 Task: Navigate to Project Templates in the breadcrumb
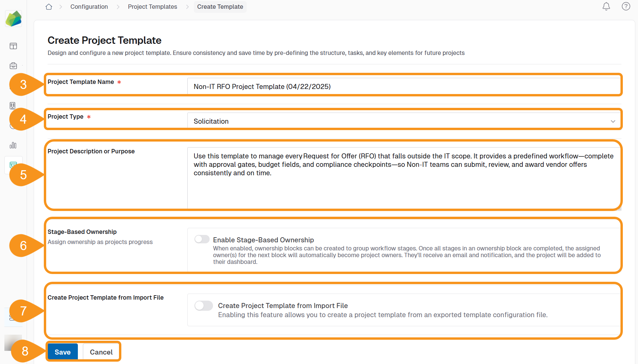[152, 6]
